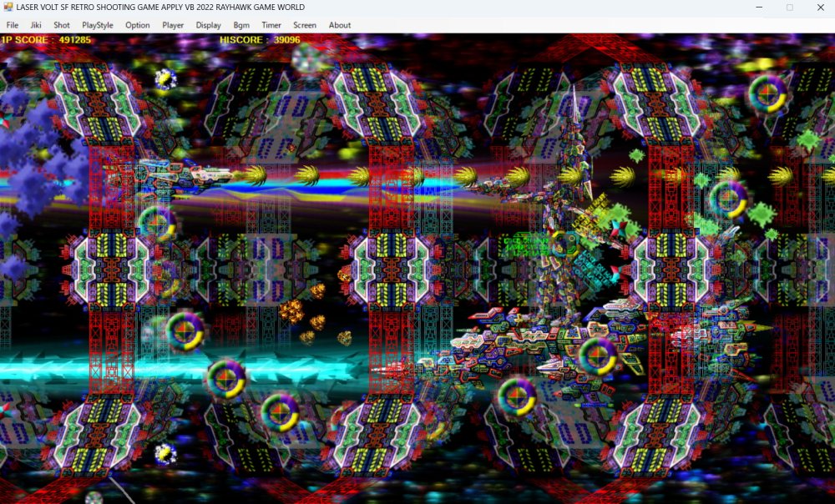Image resolution: width=835 pixels, height=504 pixels.
Task: Open the Timer menu
Action: pyautogui.click(x=271, y=25)
